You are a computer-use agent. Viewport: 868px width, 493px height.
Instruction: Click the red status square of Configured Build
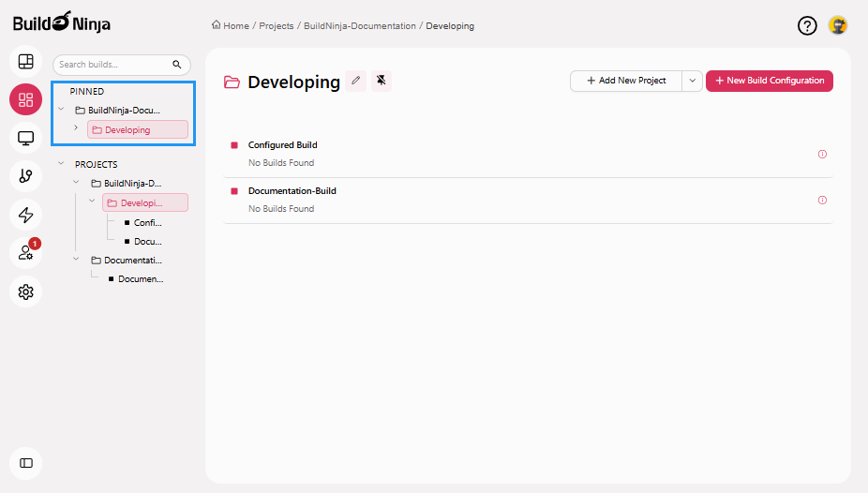(x=234, y=145)
